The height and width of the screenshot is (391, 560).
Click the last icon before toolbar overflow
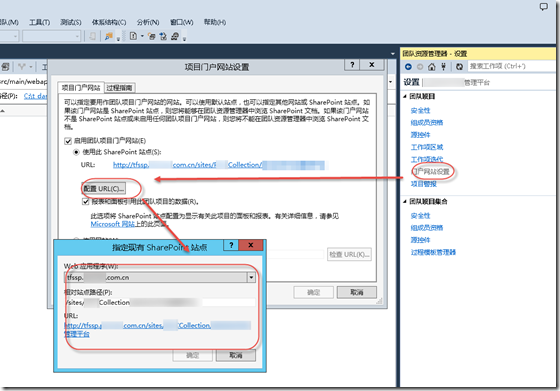click(x=175, y=36)
